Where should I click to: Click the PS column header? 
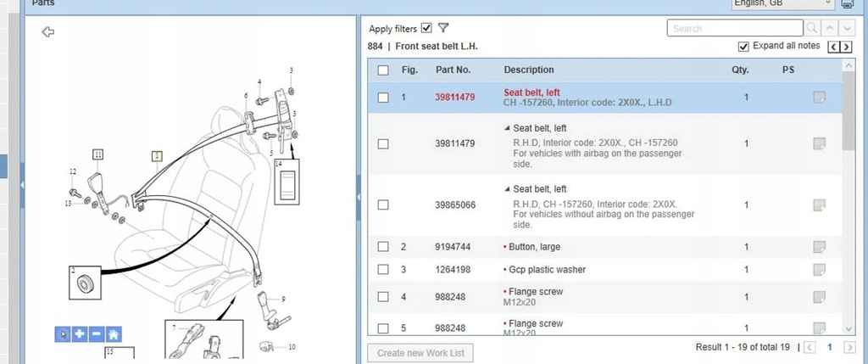point(788,70)
